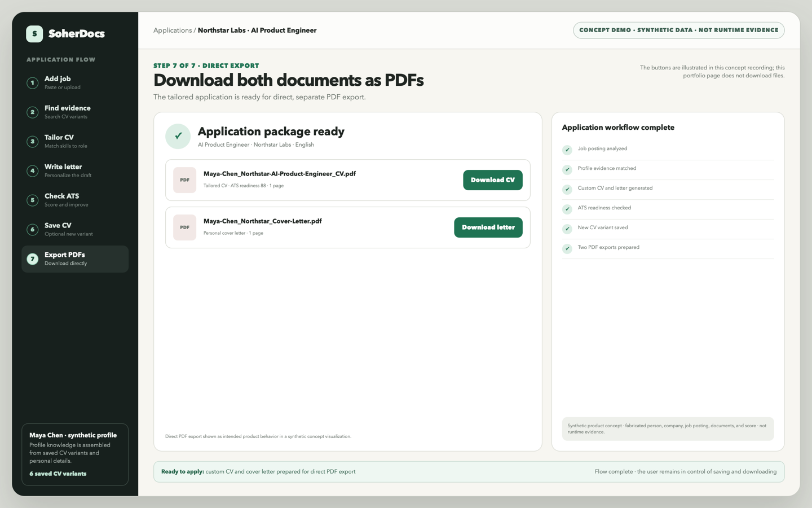Screen dimensions: 812x508
Task: Click the checkmark beside ATS readiness checked
Action: pos(567,209)
